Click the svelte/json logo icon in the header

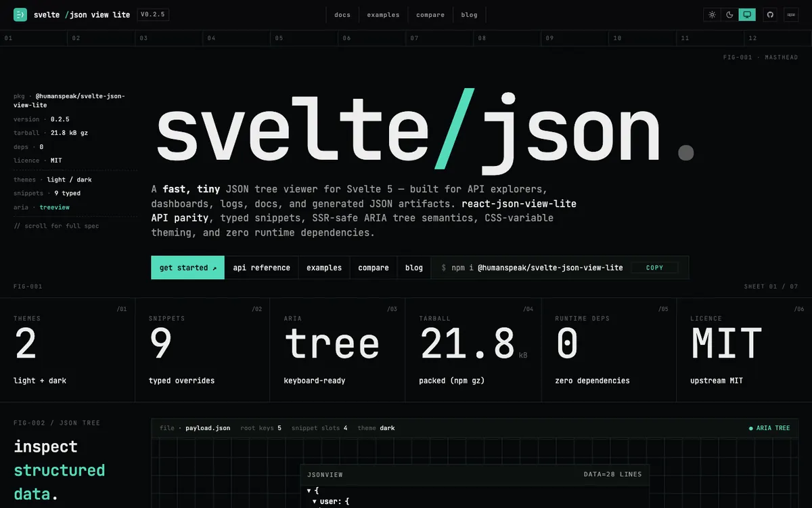(x=20, y=14)
